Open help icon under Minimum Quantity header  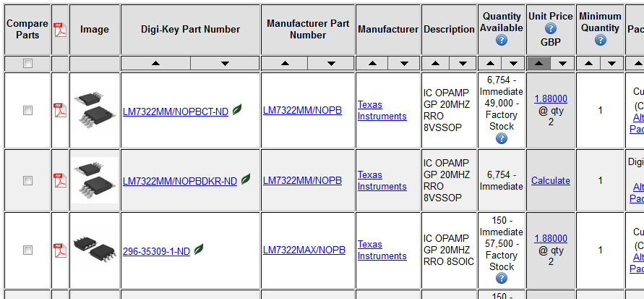click(x=600, y=40)
